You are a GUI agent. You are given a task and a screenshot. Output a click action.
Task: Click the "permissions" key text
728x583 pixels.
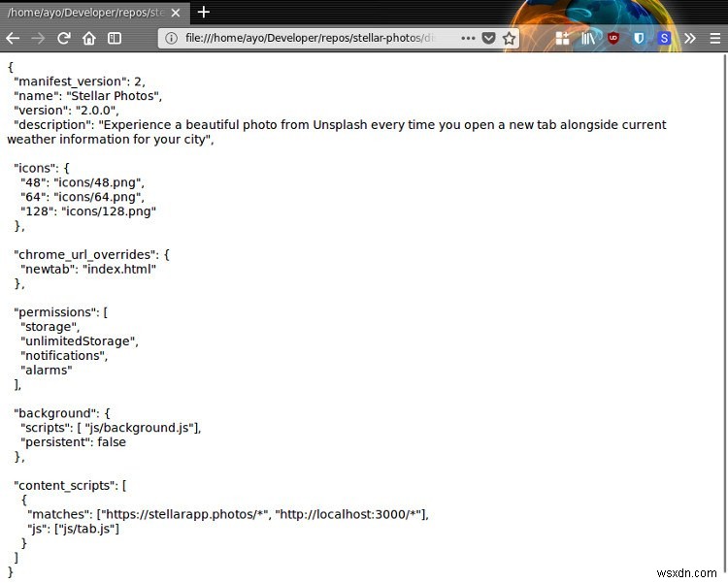(x=56, y=312)
